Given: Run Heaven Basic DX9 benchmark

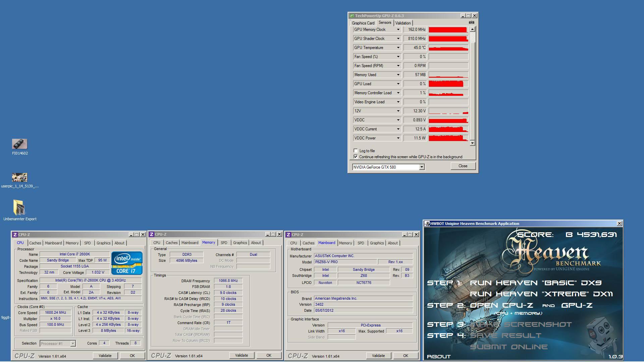Looking at the screenshot, I should point(536,283).
